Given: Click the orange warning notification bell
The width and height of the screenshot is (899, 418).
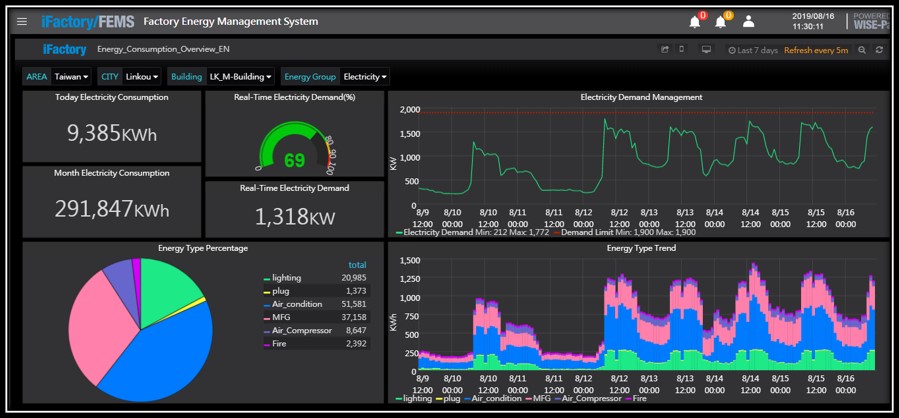Looking at the screenshot, I should pyautogui.click(x=721, y=22).
